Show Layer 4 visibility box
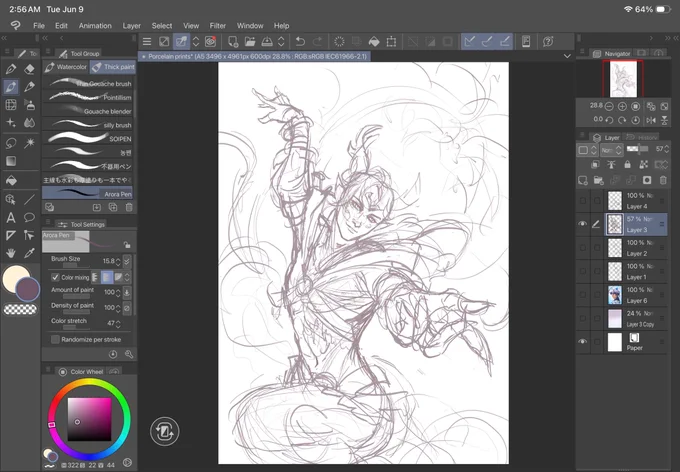Screen dimensions: 680x472 pos(582,200)
